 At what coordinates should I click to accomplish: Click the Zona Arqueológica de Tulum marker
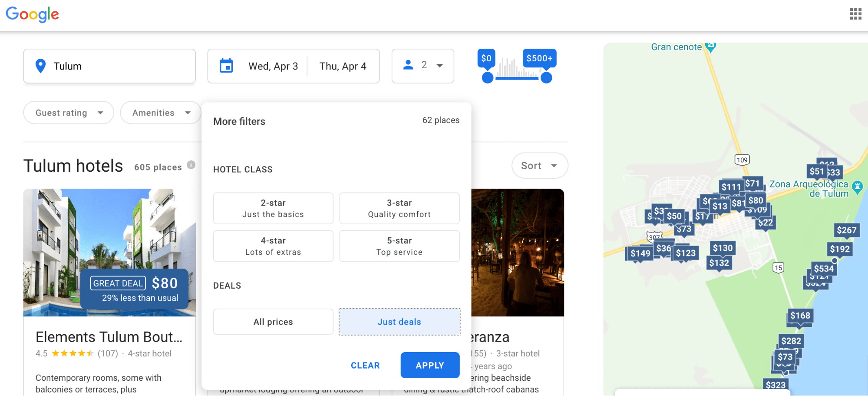857,187
